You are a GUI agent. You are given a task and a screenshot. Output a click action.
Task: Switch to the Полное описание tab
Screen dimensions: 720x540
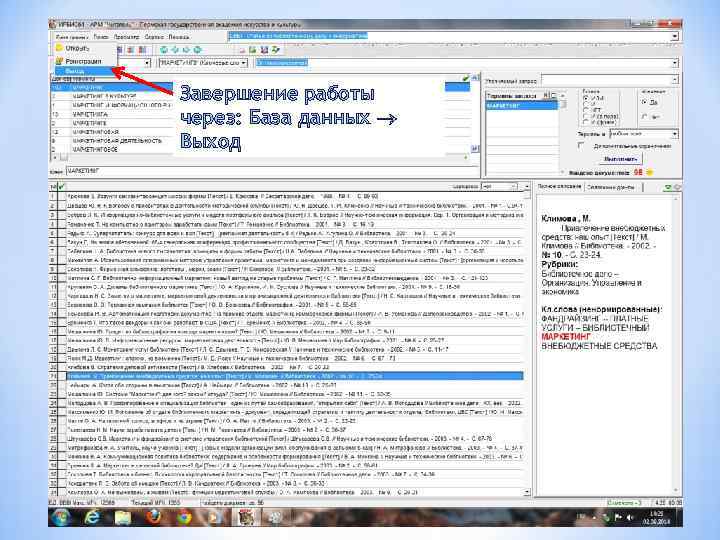click(x=560, y=187)
